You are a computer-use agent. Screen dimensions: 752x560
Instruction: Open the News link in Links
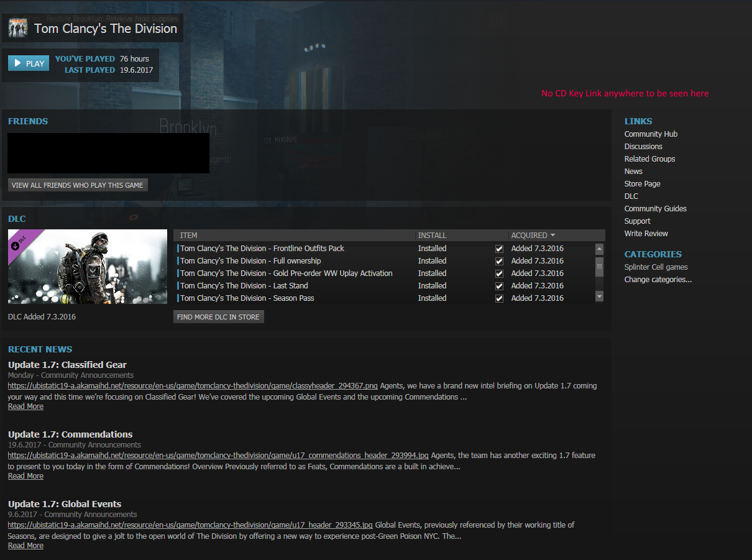[633, 172]
